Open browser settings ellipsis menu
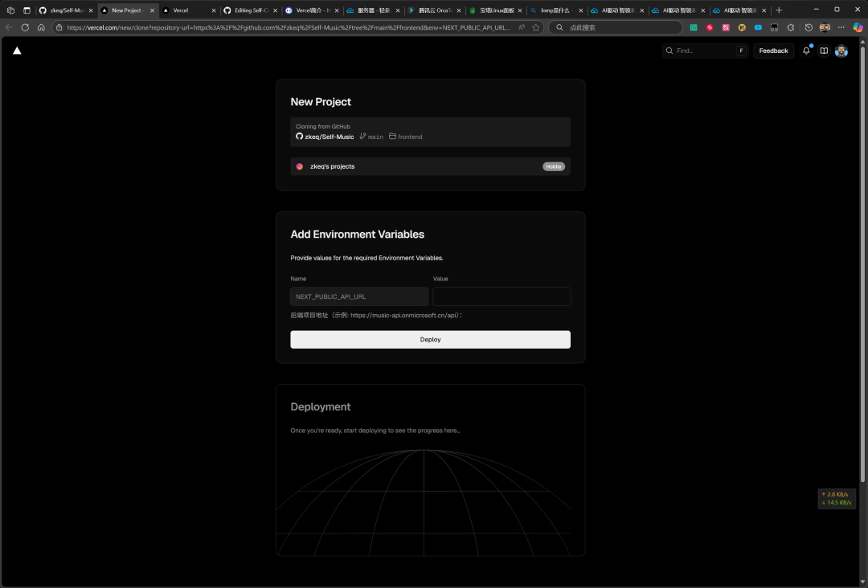The height and width of the screenshot is (588, 868). (x=841, y=27)
